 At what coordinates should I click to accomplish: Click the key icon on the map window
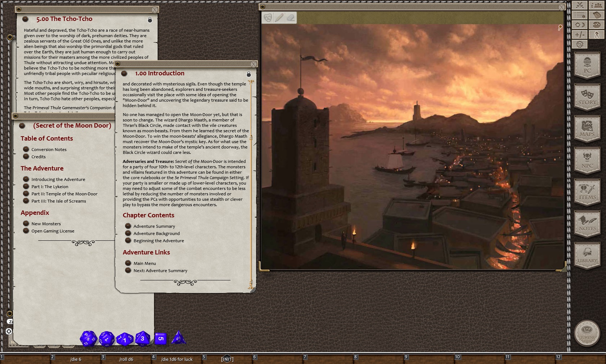point(560,28)
